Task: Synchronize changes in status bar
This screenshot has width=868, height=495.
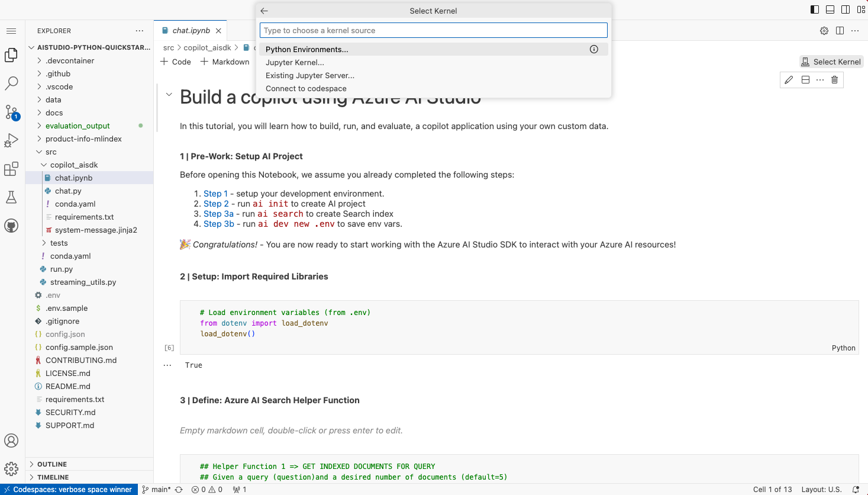Action: coord(179,490)
